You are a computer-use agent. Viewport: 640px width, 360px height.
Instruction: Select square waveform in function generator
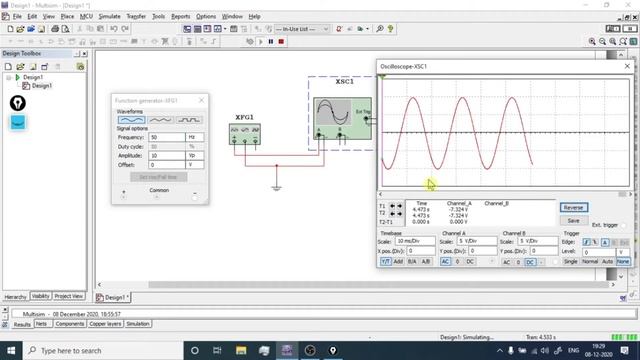coord(189,120)
